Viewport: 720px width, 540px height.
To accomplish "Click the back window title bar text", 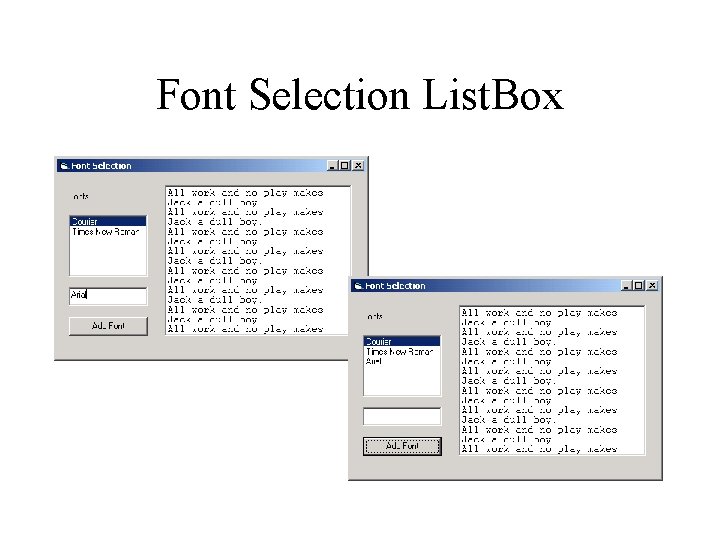I will coord(101,166).
